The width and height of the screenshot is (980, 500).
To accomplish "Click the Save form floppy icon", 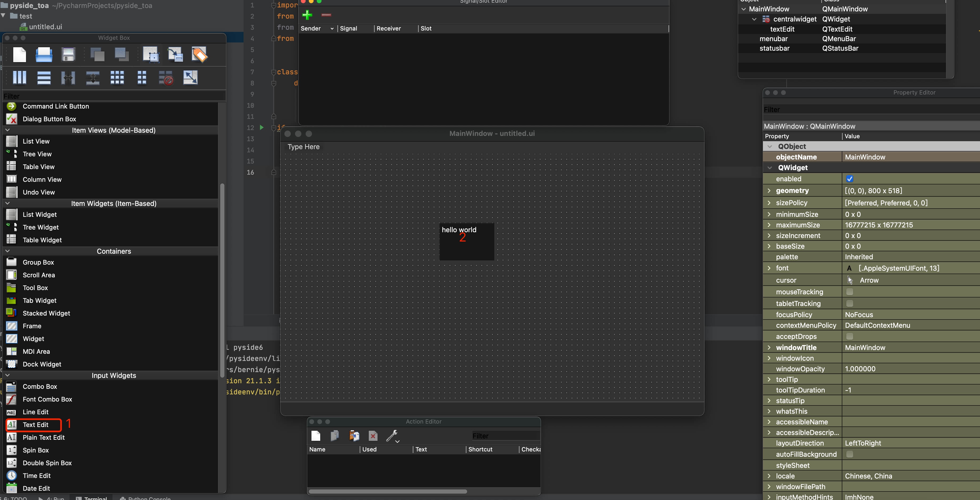I will coord(68,55).
